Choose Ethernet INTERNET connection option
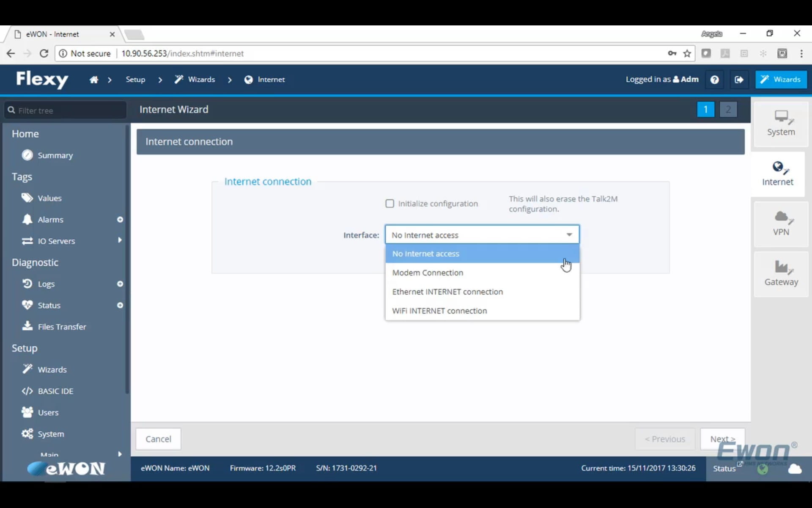Screen dimensions: 812x508 pyautogui.click(x=482, y=292)
